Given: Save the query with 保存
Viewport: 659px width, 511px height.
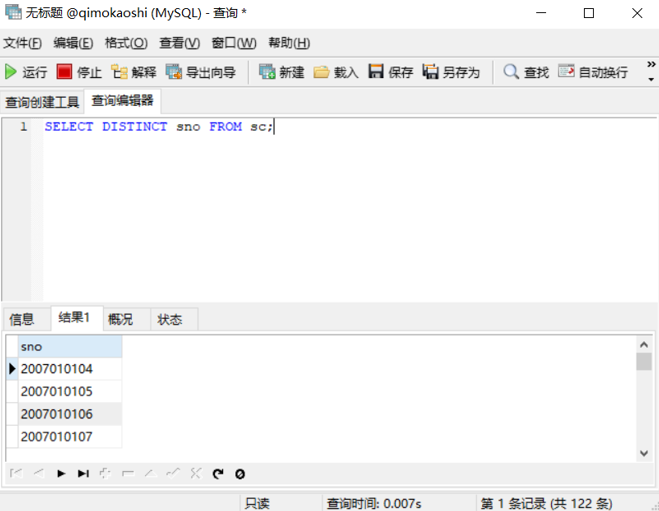Looking at the screenshot, I should point(391,72).
